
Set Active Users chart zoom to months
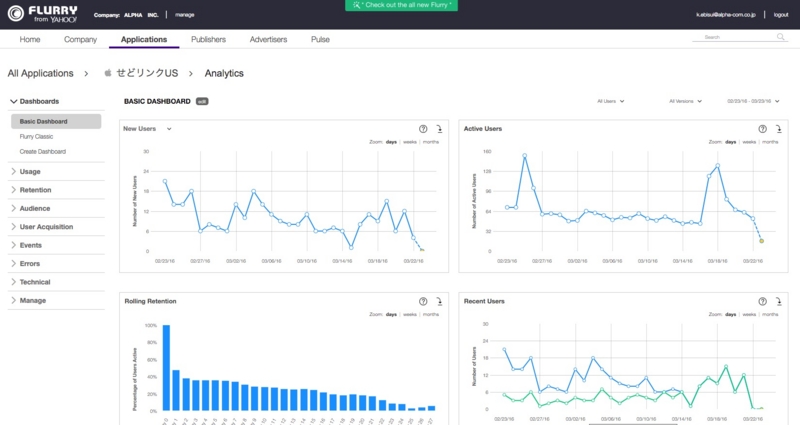point(770,142)
